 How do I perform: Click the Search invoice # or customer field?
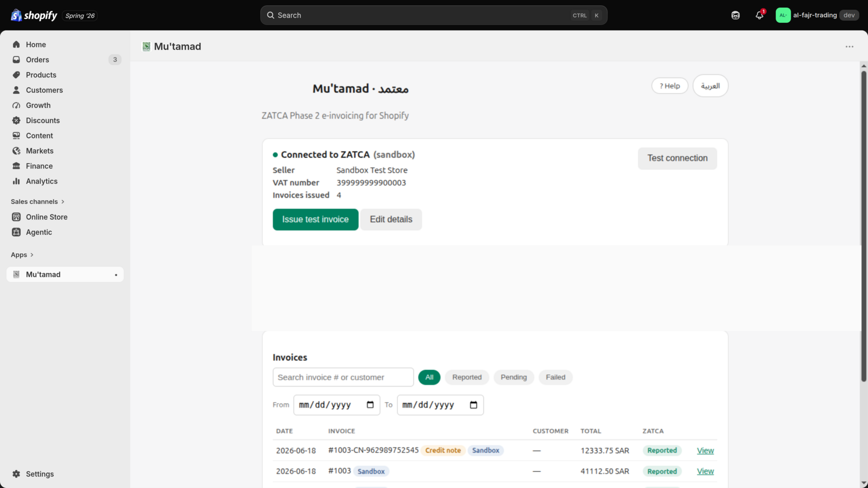click(343, 377)
